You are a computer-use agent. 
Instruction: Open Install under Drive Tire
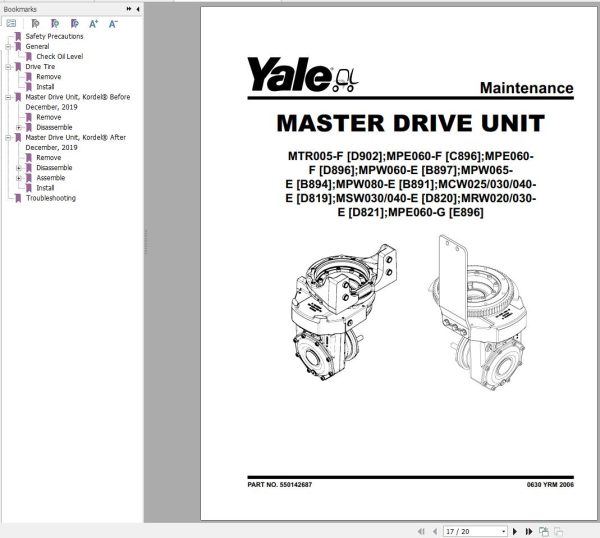coord(45,87)
